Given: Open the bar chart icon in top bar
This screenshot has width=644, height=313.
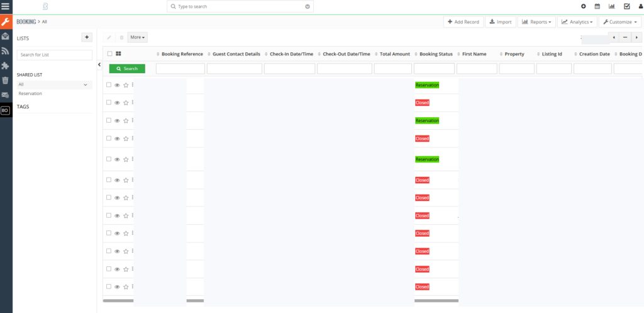Looking at the screenshot, I should [x=611, y=6].
